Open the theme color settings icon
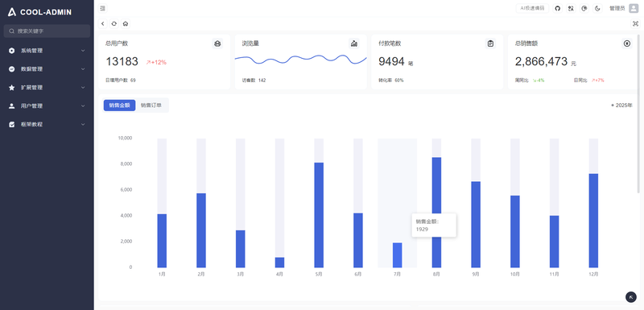Viewport: 644px width, 310px height. (584, 8)
